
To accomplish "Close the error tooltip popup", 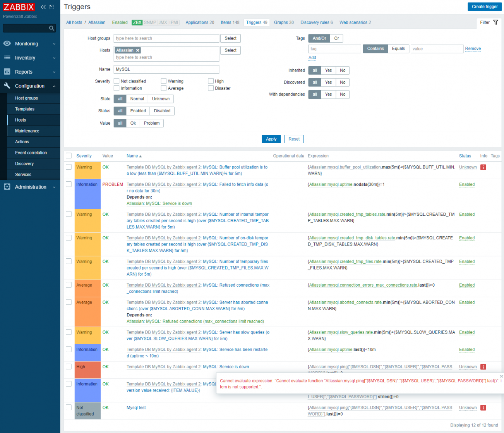I will (x=501, y=376).
